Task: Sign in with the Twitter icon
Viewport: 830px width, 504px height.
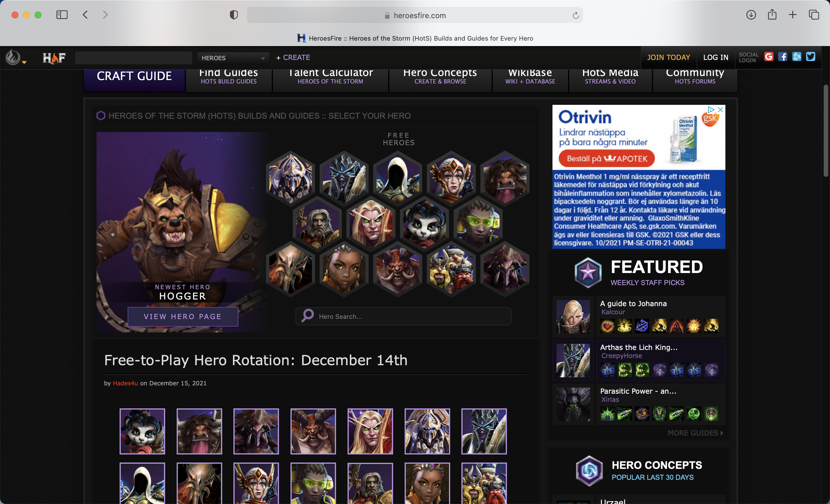Action: tap(811, 56)
